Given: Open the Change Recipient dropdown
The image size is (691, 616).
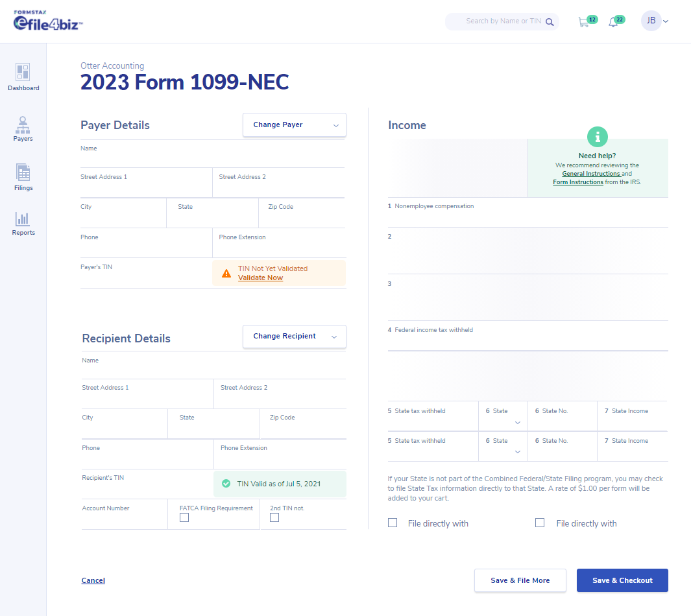Looking at the screenshot, I should click(294, 337).
